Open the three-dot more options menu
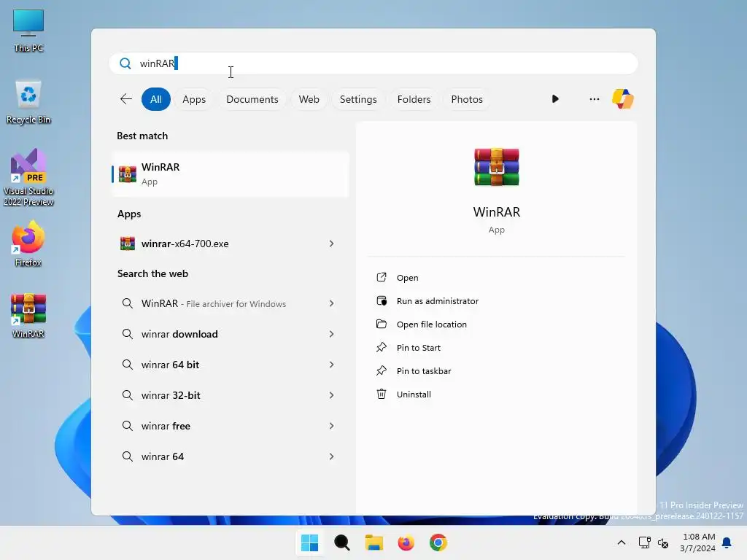The height and width of the screenshot is (560, 747). (x=594, y=99)
